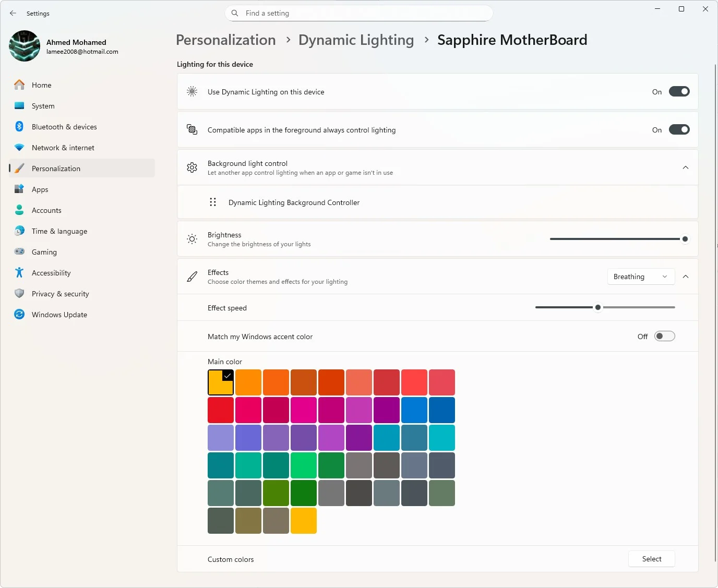This screenshot has height=588, width=718.
Task: Click the Home icon in sidebar
Action: (x=19, y=85)
